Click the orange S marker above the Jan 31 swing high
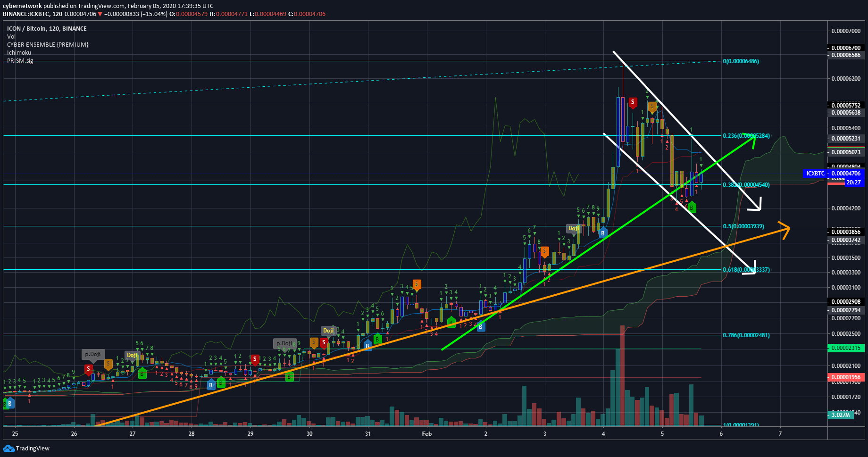This screenshot has height=457, width=868. point(417,284)
